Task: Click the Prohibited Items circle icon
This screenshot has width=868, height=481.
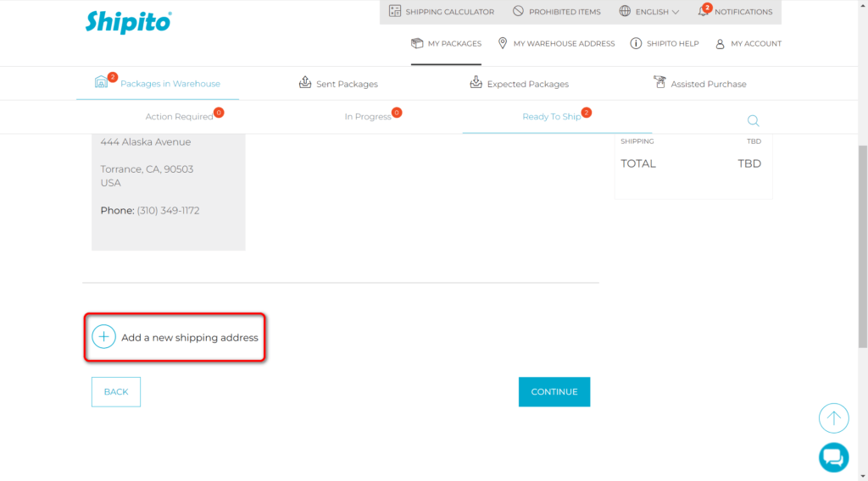Action: (x=518, y=11)
